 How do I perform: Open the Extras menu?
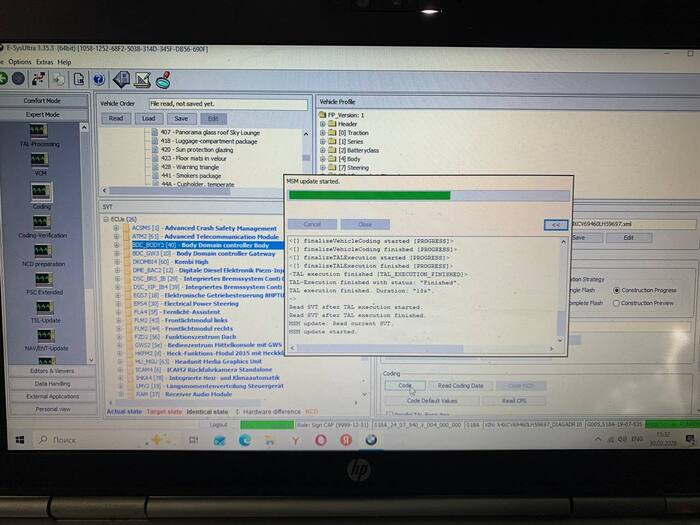44,62
